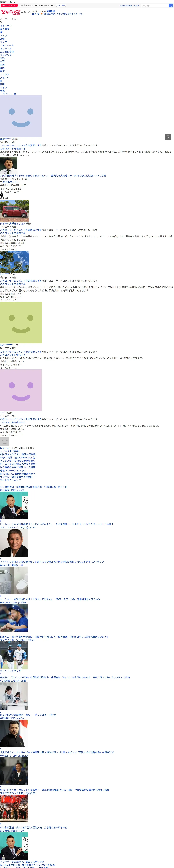Click 返信4件 to view replies
174x868 pixels.
4,198
